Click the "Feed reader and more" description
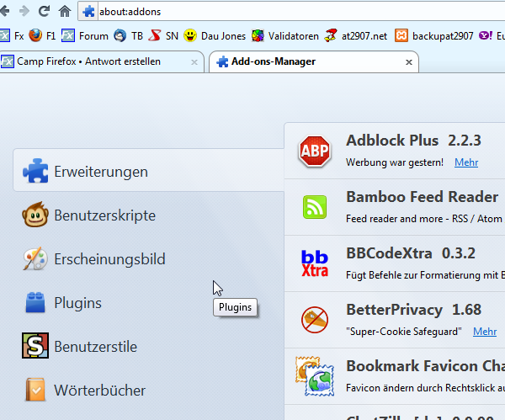The image size is (505, 420). point(425,219)
